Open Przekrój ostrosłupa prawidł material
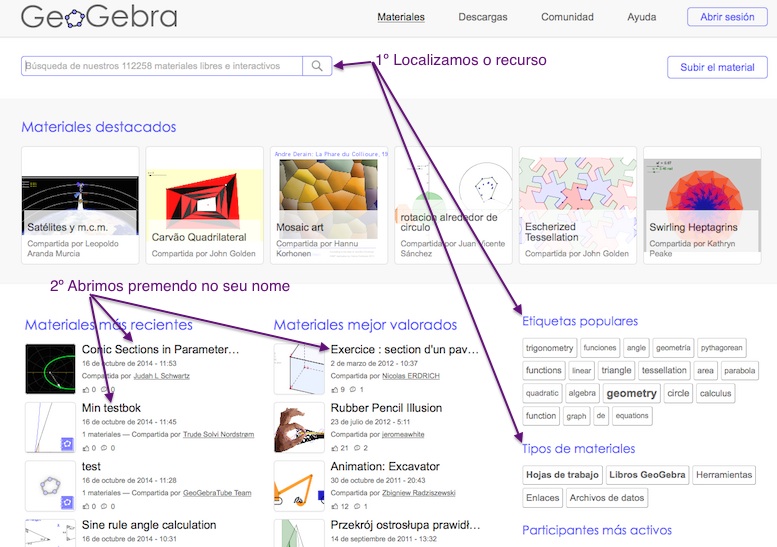 pyautogui.click(x=405, y=525)
